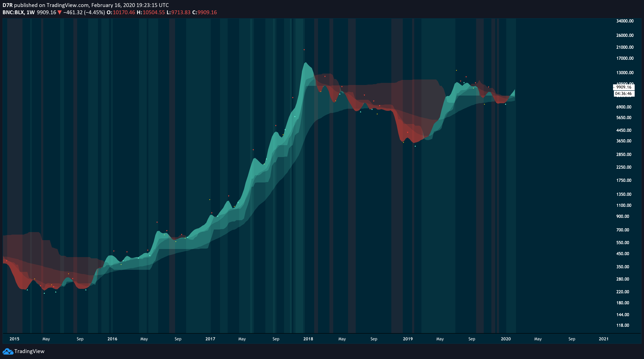Click the TradingView cloud logo icon
Screen dimensions: 644x359
8,351
